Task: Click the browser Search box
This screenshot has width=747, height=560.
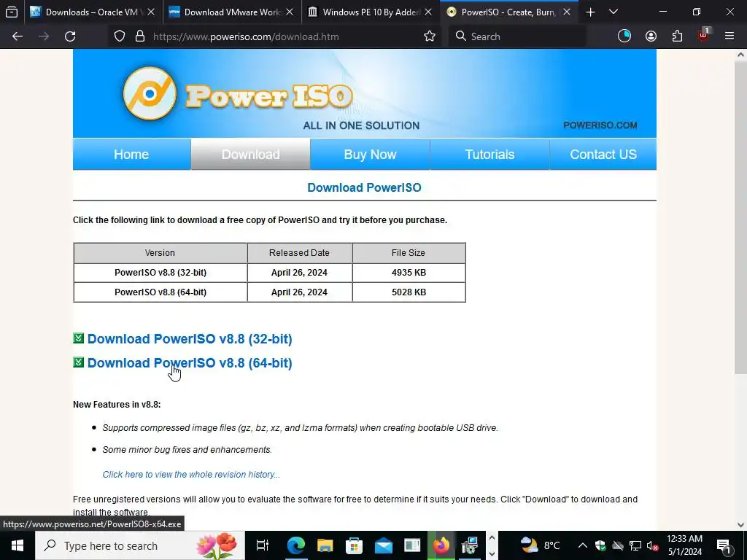Action: click(518, 36)
